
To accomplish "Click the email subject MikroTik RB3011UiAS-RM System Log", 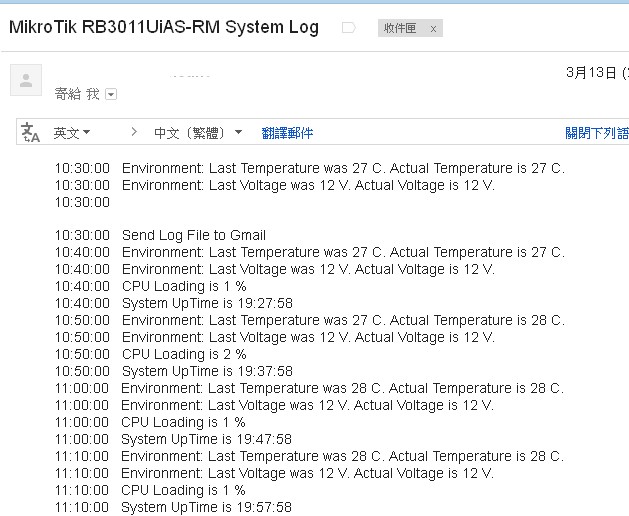I will (164, 27).
